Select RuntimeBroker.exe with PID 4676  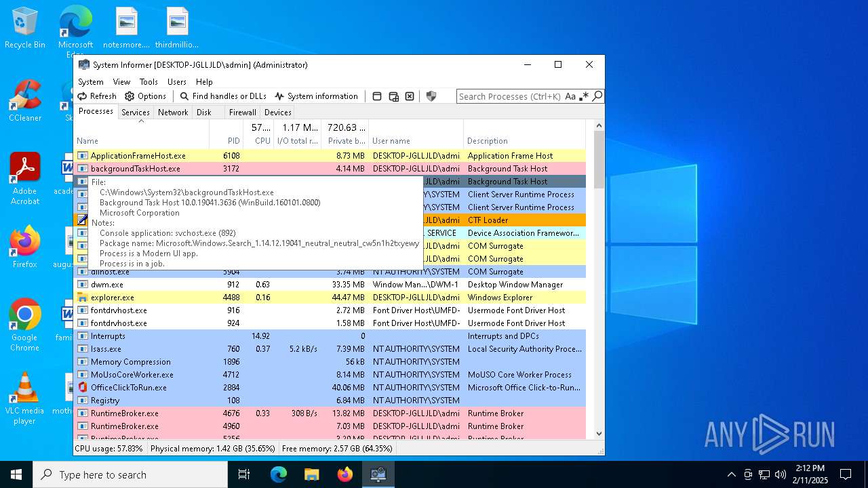pos(330,413)
